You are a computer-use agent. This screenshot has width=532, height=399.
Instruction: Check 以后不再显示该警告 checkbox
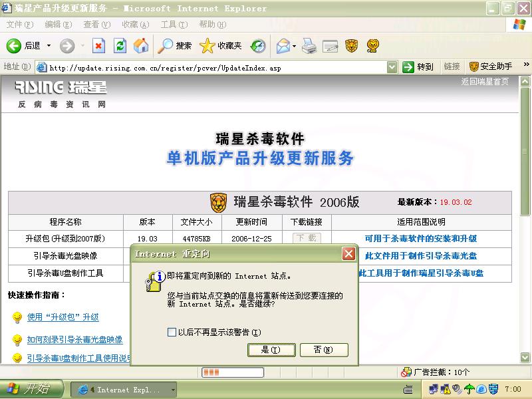click(172, 332)
